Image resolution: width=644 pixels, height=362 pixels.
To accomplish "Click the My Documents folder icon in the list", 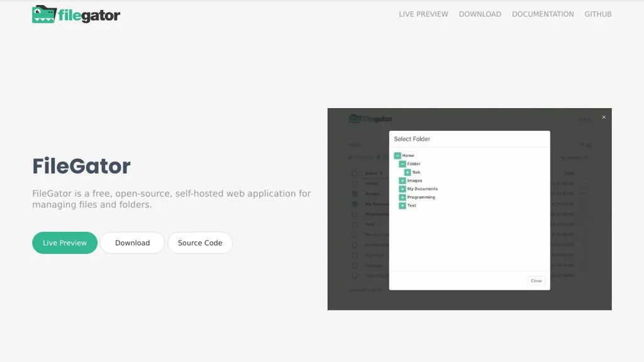I will (x=355, y=204).
